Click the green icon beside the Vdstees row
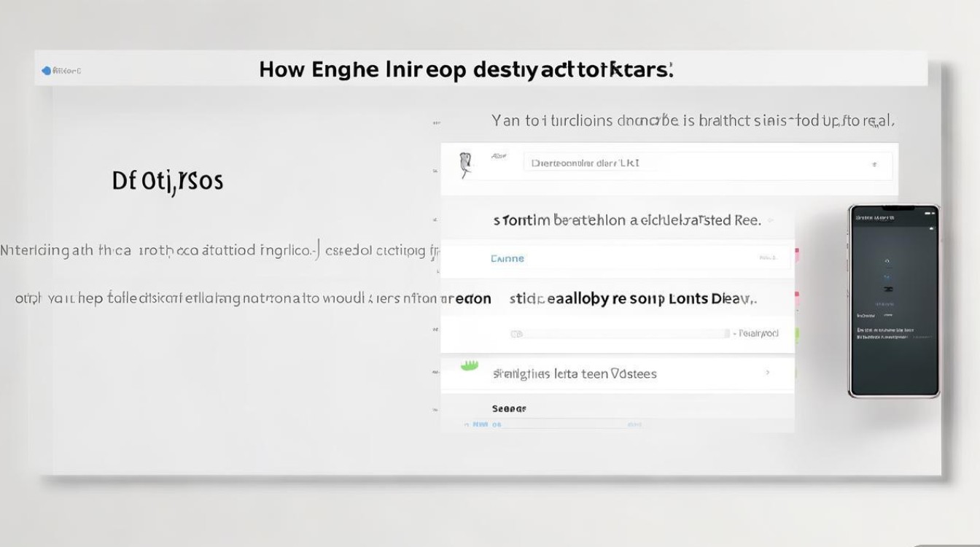The height and width of the screenshot is (547, 980). click(x=469, y=365)
